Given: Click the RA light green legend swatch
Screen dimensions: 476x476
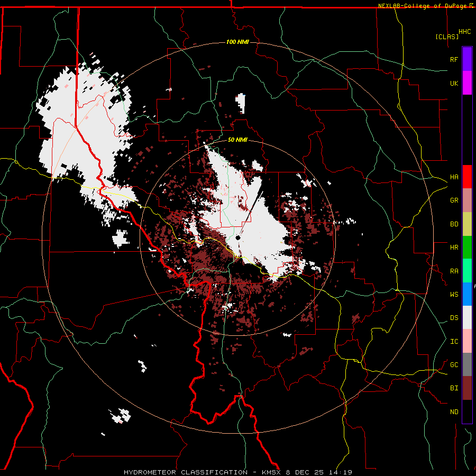Looking at the screenshot, I should click(467, 271).
